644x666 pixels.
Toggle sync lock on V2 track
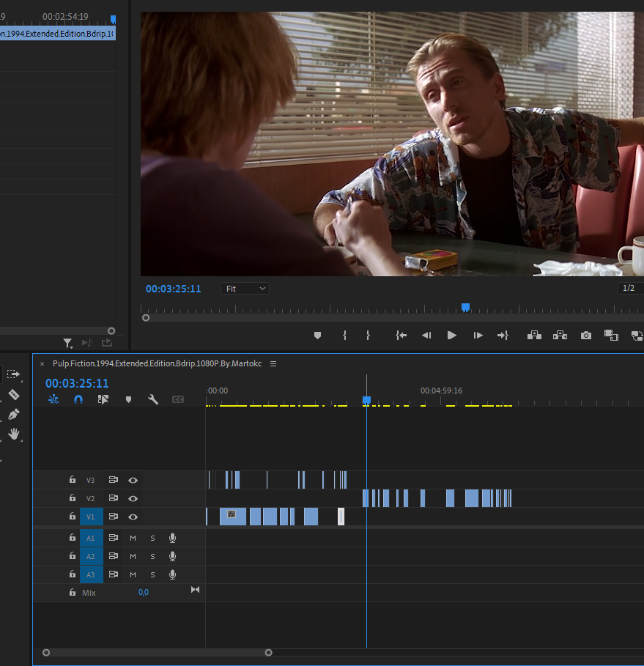pyautogui.click(x=113, y=497)
